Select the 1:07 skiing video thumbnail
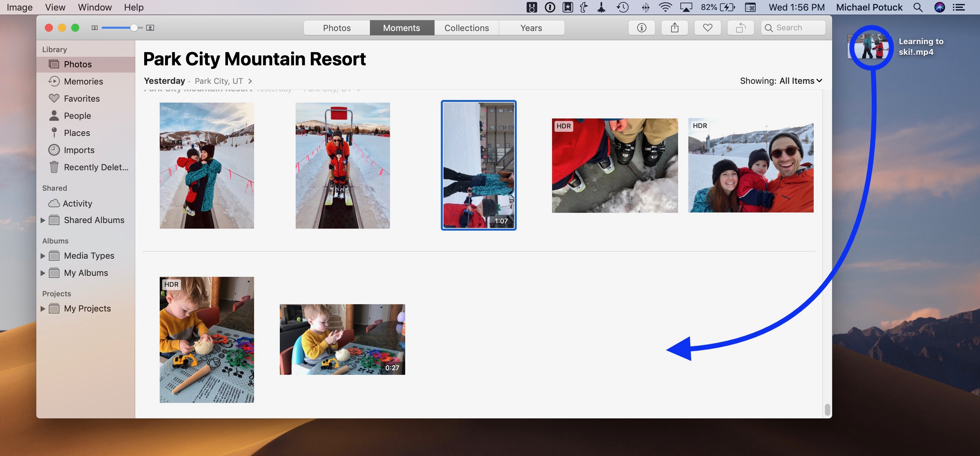This screenshot has width=980, height=456. click(478, 165)
